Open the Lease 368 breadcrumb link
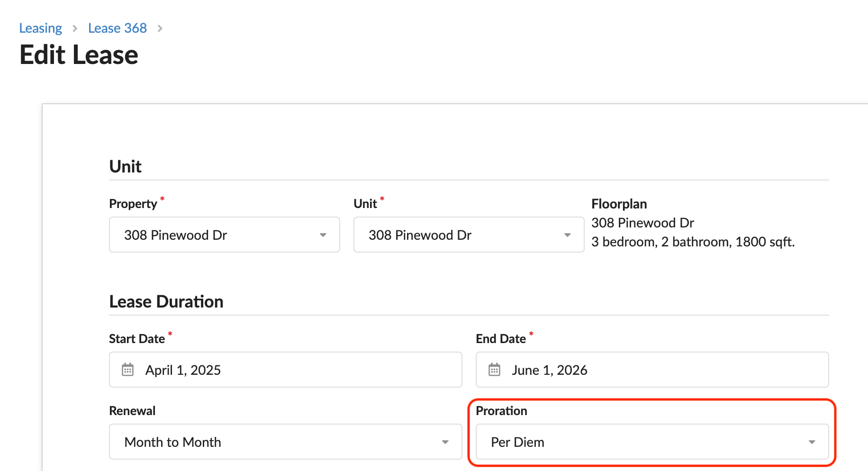Viewport: 868px width, 471px height. (118, 28)
